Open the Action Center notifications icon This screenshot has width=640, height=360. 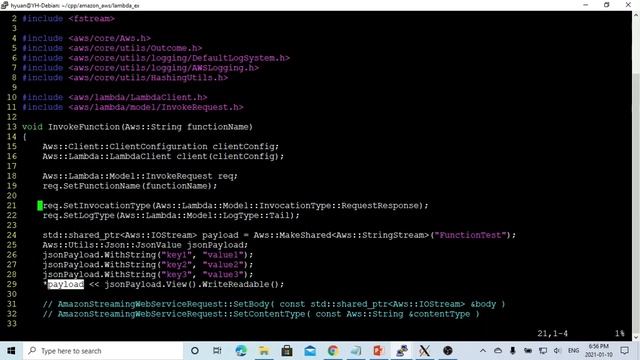pos(624,351)
